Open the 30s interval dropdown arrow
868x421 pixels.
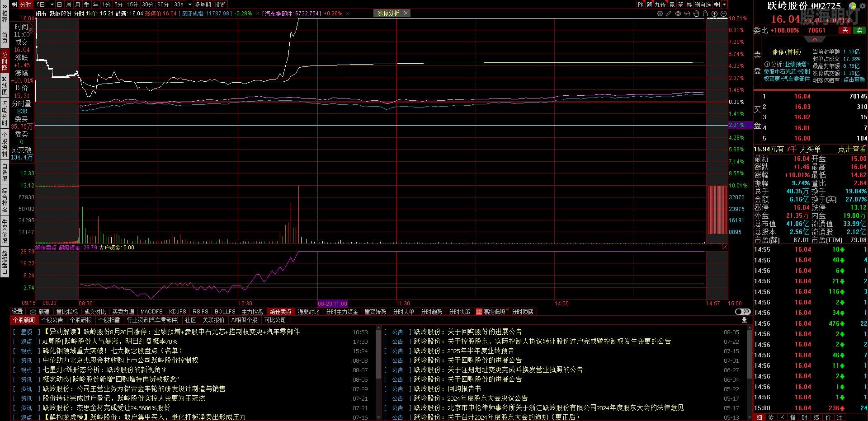click(x=190, y=5)
